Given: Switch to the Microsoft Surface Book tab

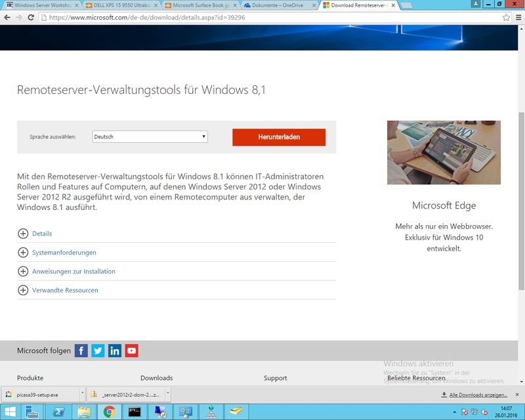Looking at the screenshot, I should pos(200,5).
